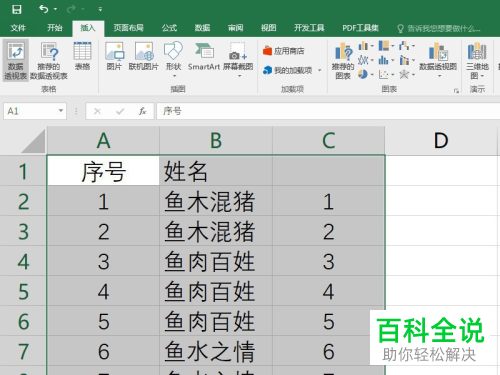Viewport: 500px width, 375px height.
Task: Click the Select All corner triangle
Action: [33, 141]
